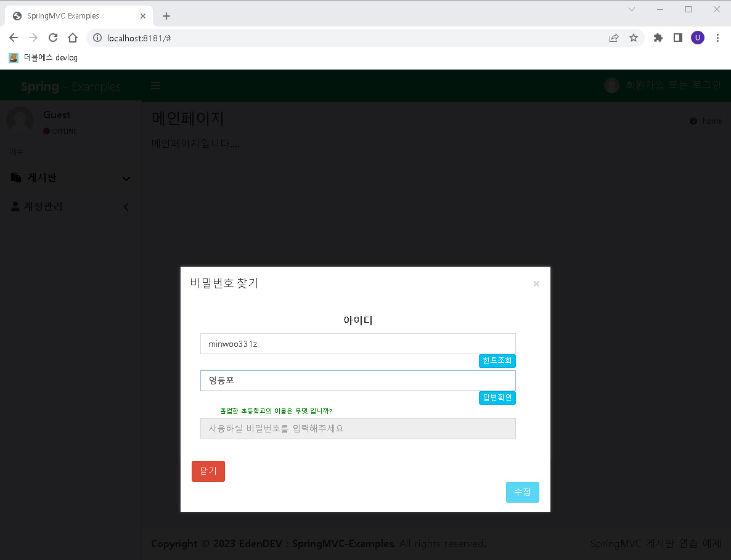Open the browser home page icon
Screen dimensions: 731x560
pyautogui.click(x=73, y=38)
